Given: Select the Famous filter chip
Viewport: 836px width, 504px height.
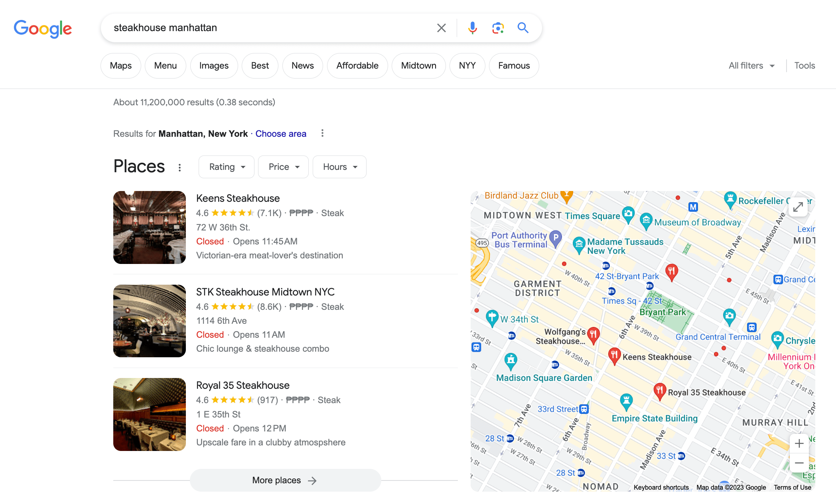Looking at the screenshot, I should [x=514, y=66].
